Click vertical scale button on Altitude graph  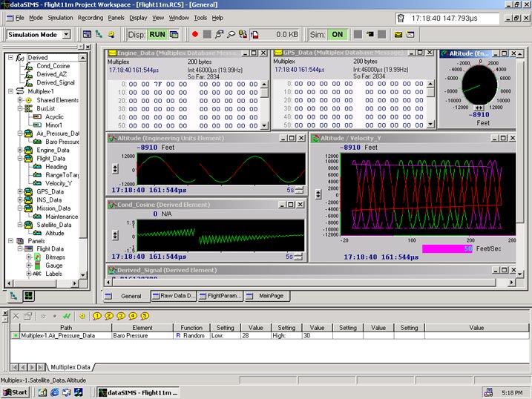pyautogui.click(x=115, y=168)
